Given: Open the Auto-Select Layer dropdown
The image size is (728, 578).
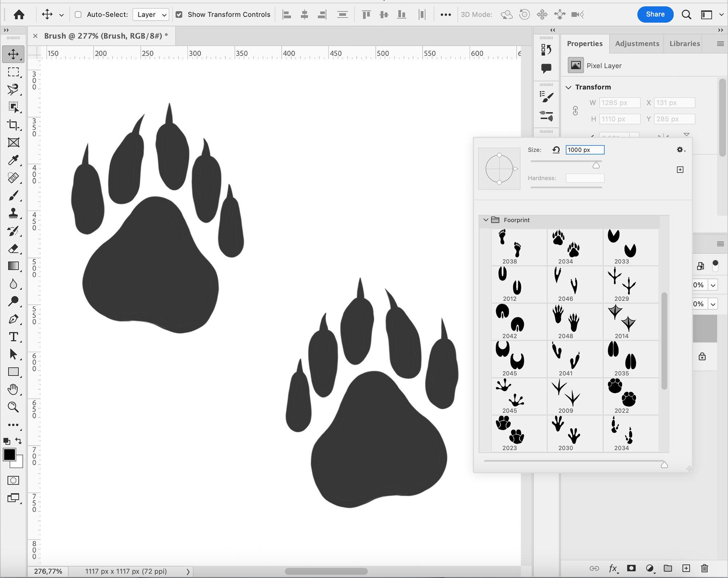Looking at the screenshot, I should pyautogui.click(x=151, y=15).
